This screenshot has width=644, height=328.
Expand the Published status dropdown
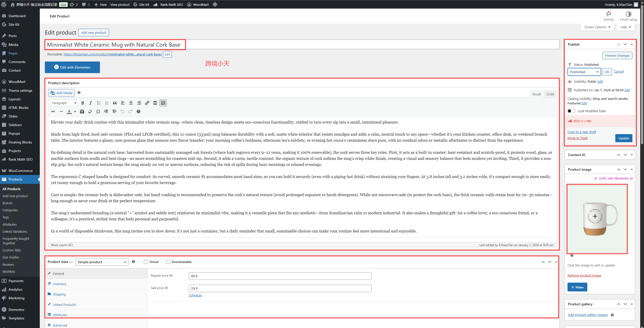click(x=584, y=72)
